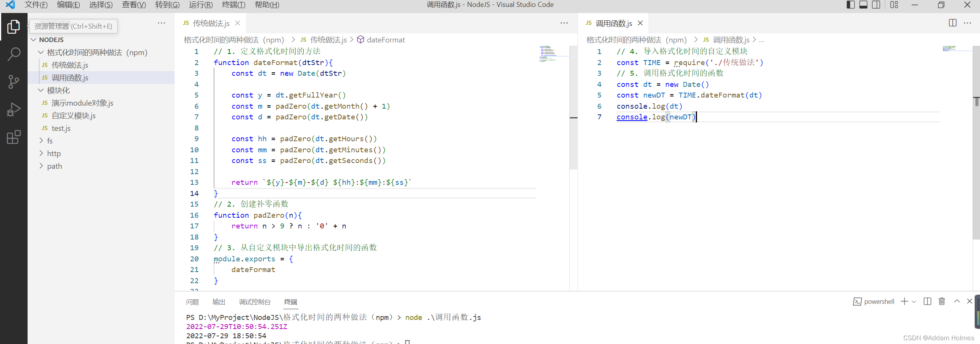980x344 pixels.
Task: Click the left editor vertical scrollbar
Action: (x=573, y=108)
